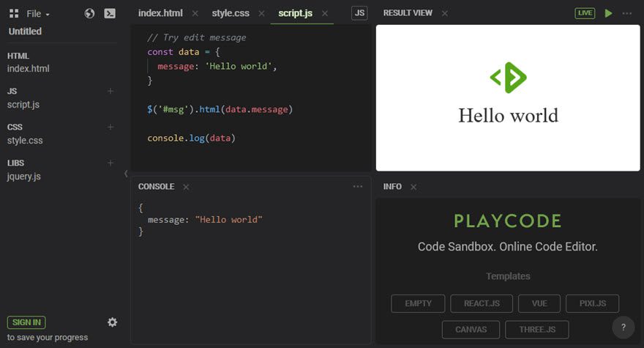
Task: Click the Untitled project name
Action: click(25, 32)
